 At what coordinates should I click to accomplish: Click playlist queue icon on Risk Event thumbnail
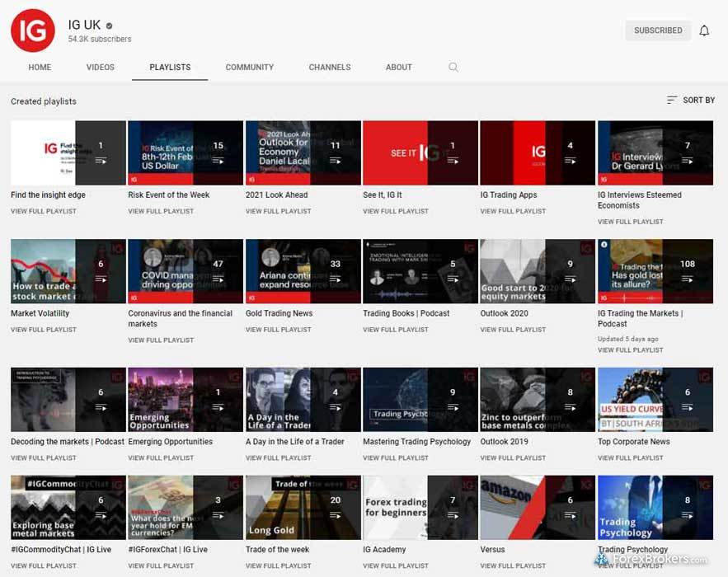point(218,161)
